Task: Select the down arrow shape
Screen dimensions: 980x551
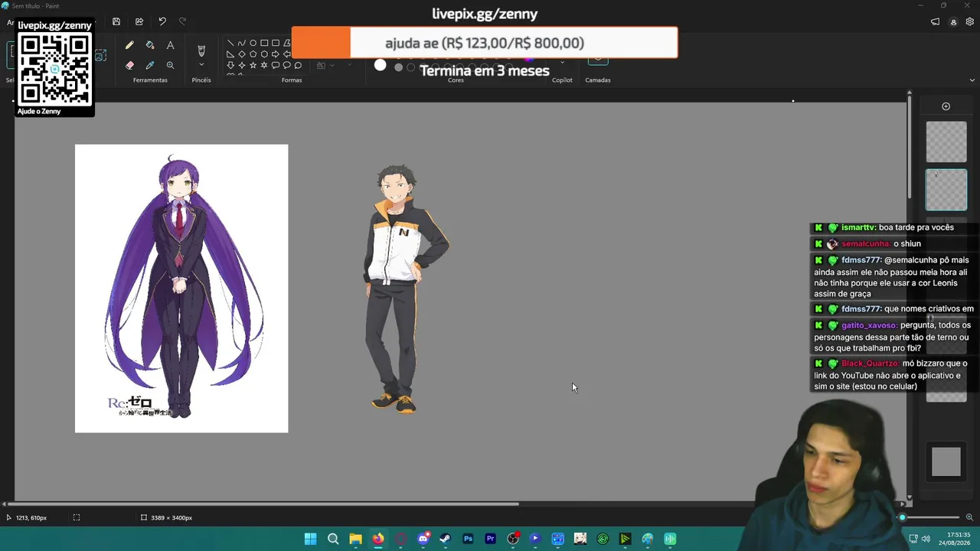Action: (x=230, y=66)
